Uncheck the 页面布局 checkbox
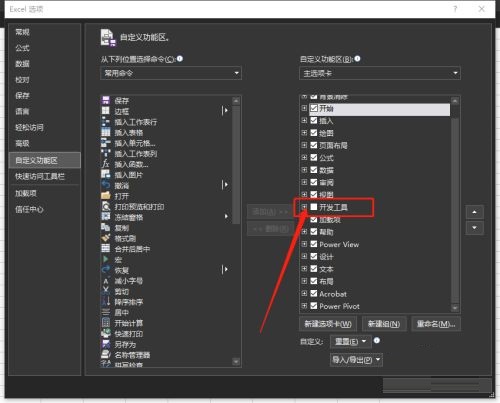This screenshot has width=500, height=403. coord(314,145)
